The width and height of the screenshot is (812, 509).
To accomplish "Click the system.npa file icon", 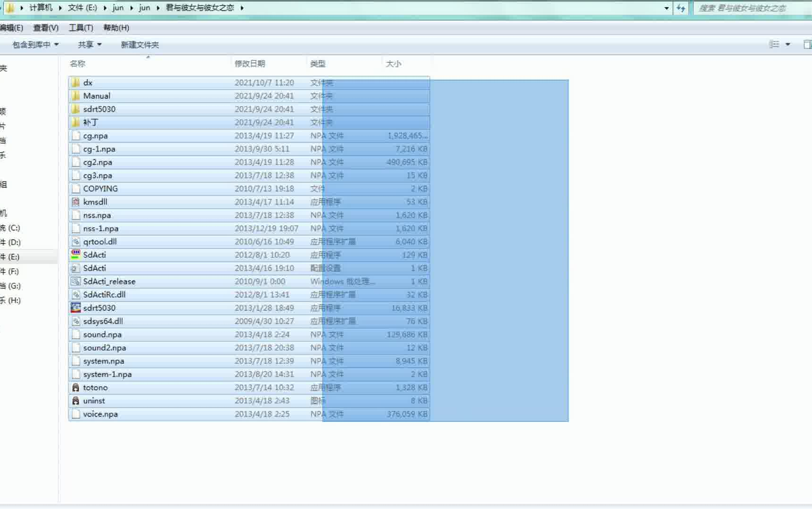I will 75,361.
